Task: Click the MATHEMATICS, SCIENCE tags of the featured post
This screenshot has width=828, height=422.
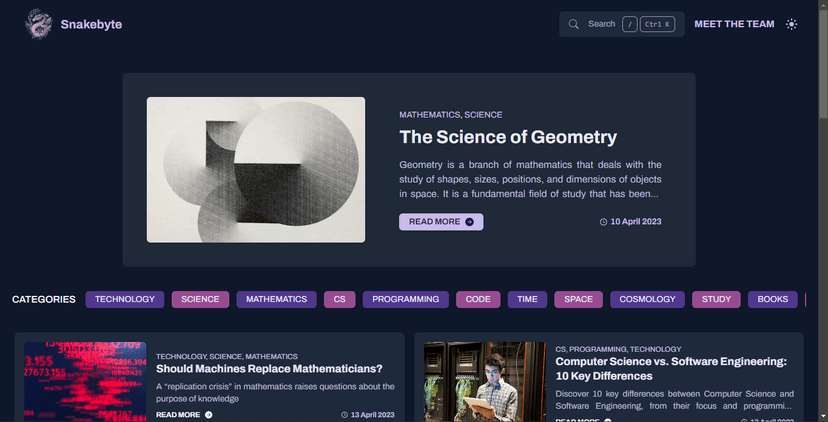Action: click(x=451, y=115)
